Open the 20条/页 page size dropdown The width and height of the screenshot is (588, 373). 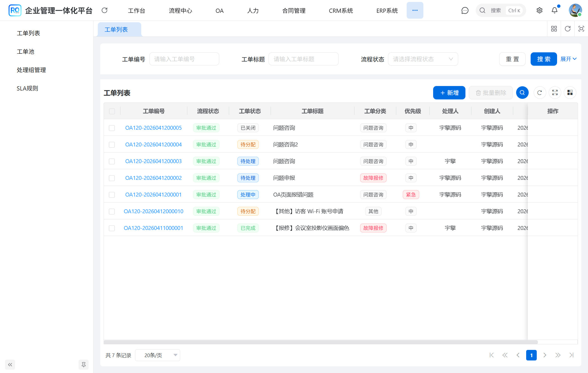click(x=157, y=355)
